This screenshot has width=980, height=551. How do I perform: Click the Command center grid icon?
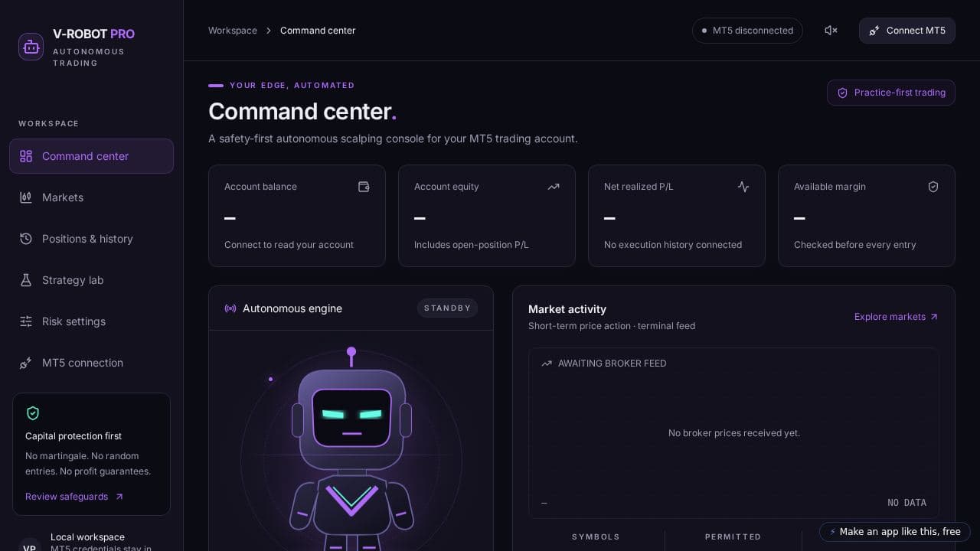[x=26, y=156]
